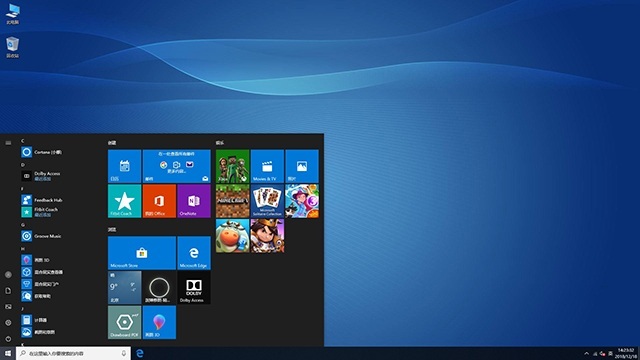Open the Mail tile with account icons

click(177, 166)
